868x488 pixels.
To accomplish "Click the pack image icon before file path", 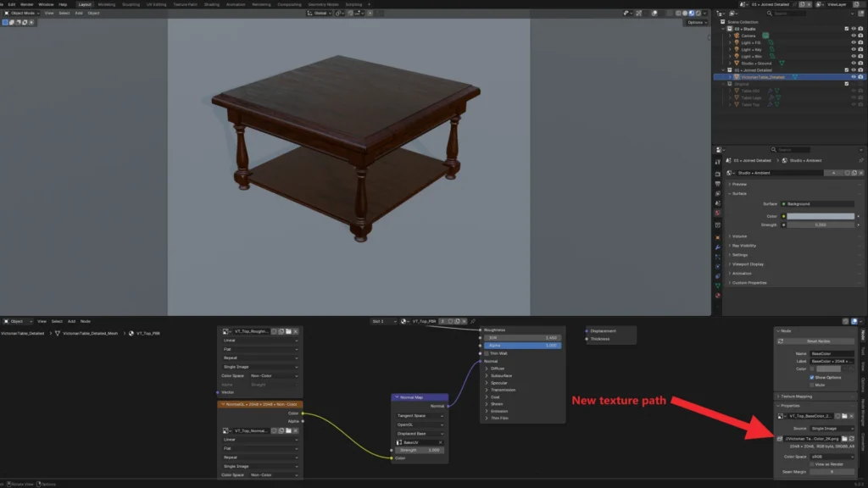I will 780,439.
